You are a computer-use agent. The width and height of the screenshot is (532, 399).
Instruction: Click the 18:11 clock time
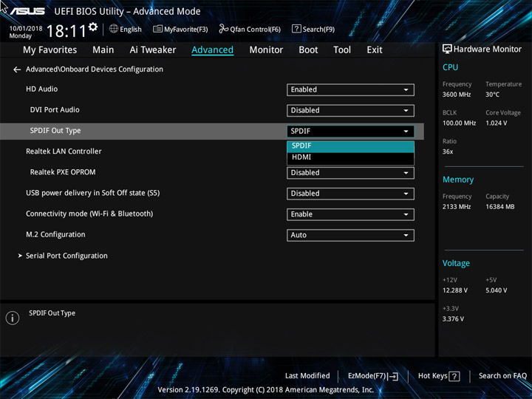coord(66,32)
